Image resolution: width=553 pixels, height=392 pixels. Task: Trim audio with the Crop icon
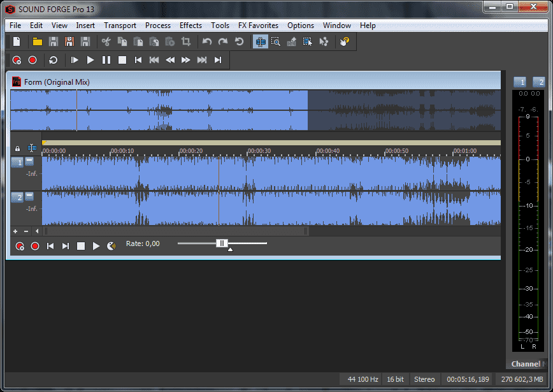(x=186, y=41)
